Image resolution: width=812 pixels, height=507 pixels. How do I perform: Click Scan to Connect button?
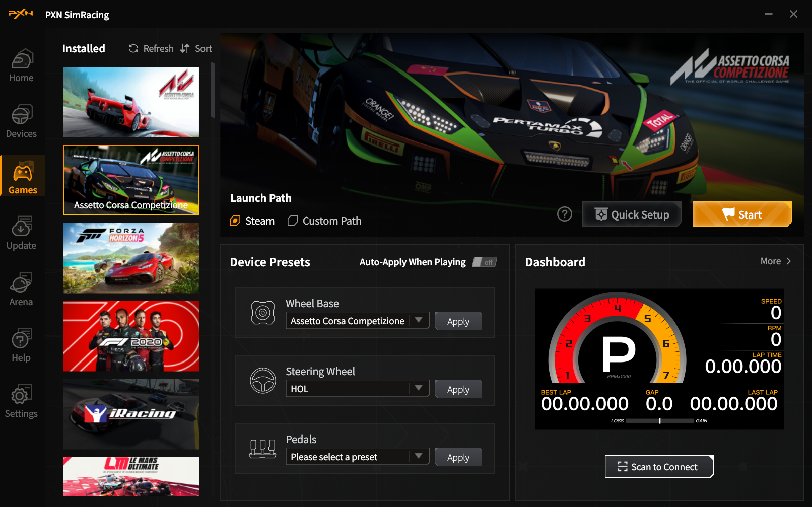659,467
